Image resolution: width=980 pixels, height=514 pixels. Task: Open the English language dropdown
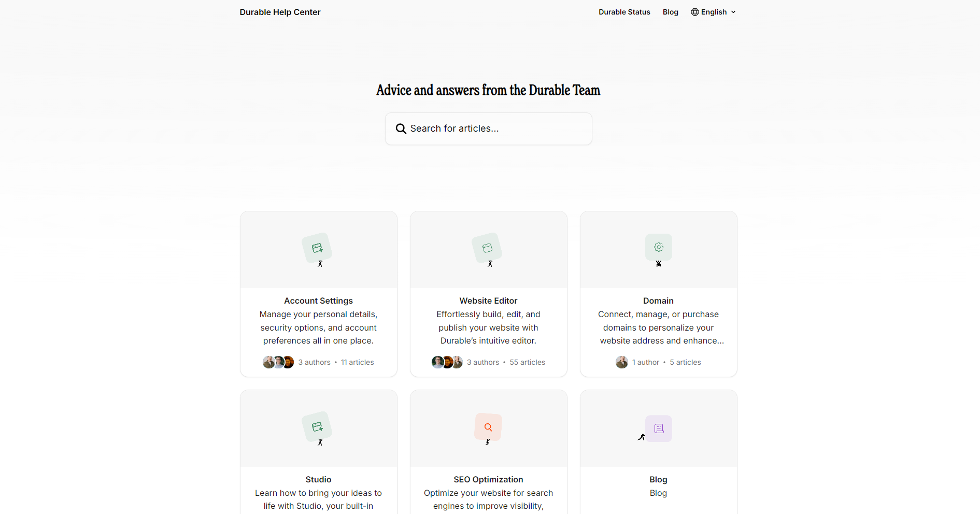tap(714, 12)
